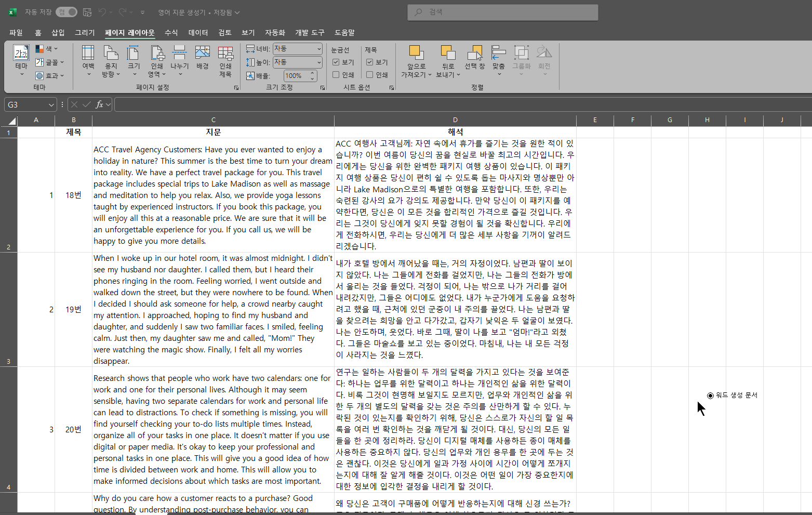Open the 페이지 설정 dialog launcher
This screenshot has width=812, height=515.
(236, 88)
